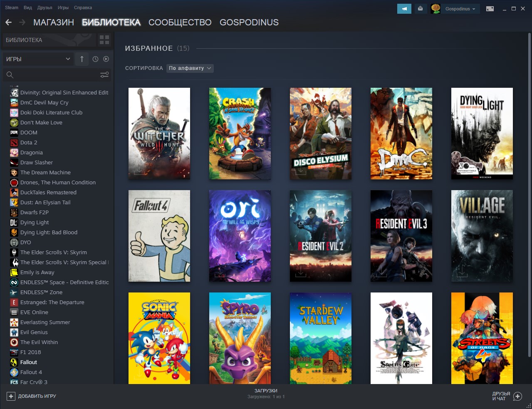Viewport: 532px width, 409px height.
Task: Click EVE Online icon in sidebar
Action: 14,312
